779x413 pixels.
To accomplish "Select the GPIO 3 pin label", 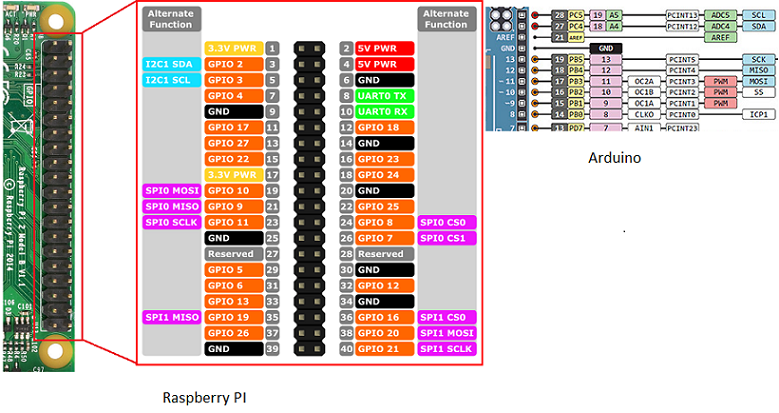I will [x=234, y=80].
